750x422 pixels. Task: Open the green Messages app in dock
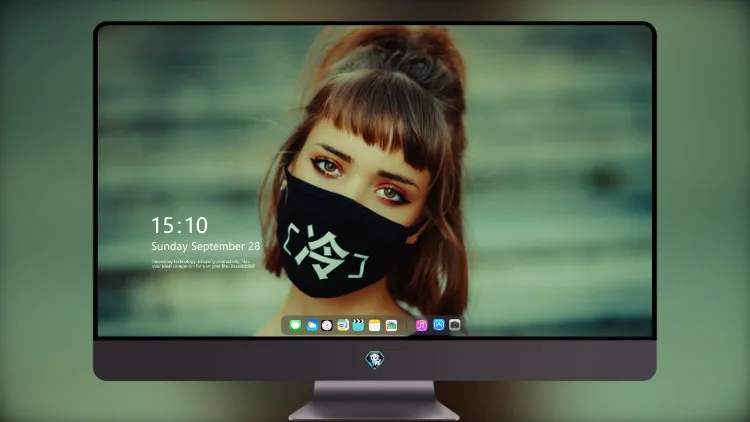point(295,326)
